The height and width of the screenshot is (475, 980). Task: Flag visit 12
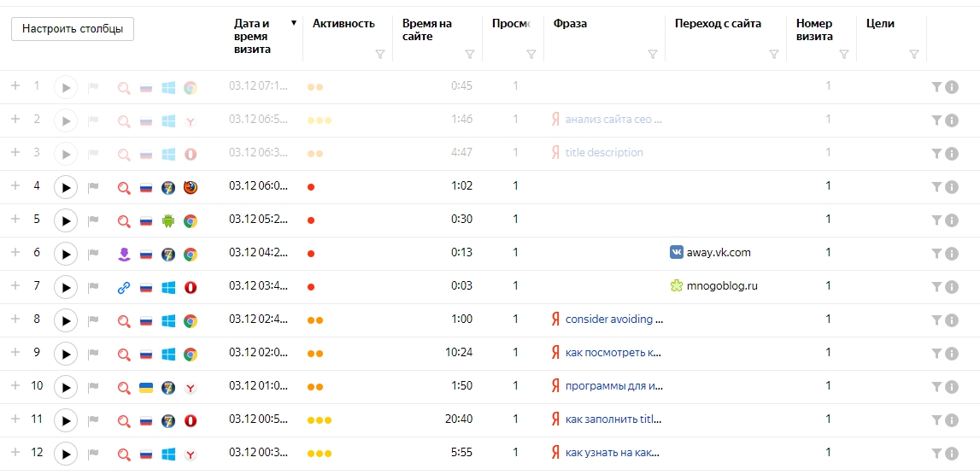coord(93,454)
